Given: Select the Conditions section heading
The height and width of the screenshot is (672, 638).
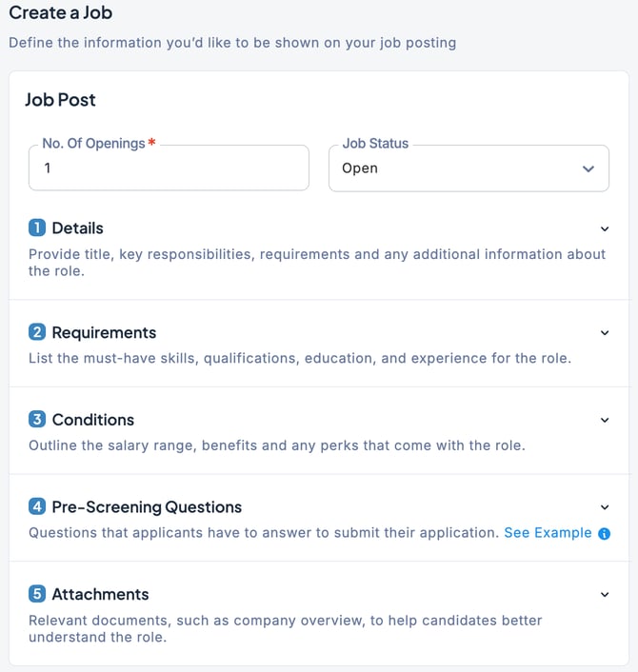Looking at the screenshot, I should click(92, 420).
